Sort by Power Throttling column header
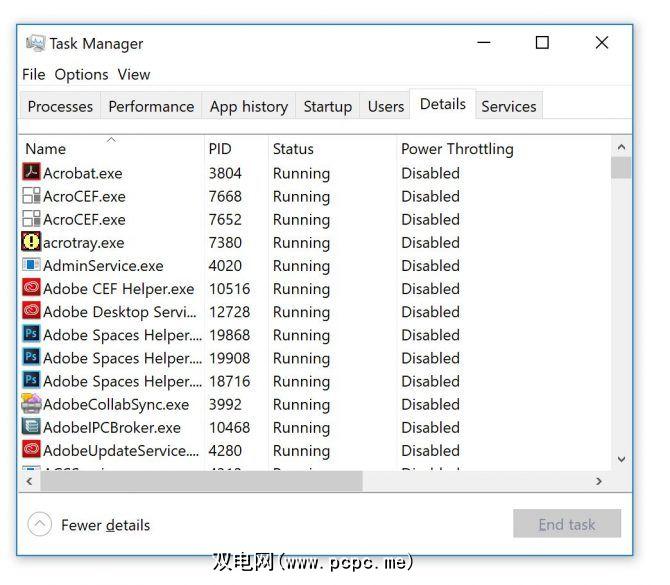Viewport: 670px width, 585px height. (457, 149)
